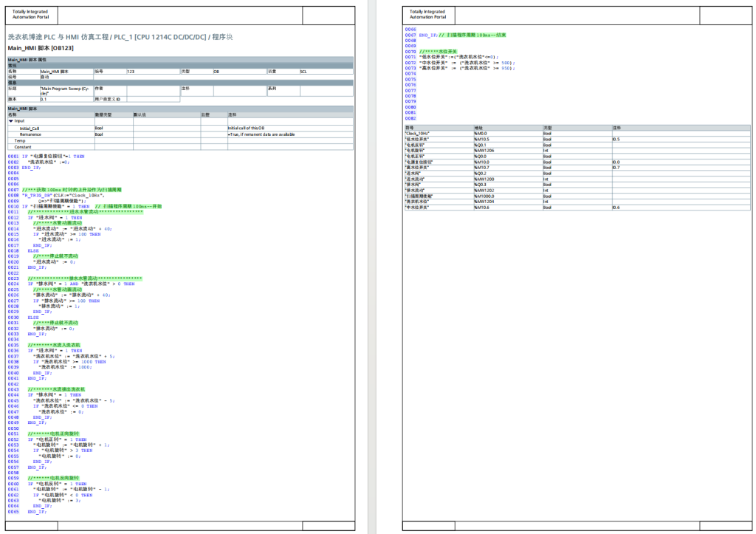This screenshot has width=756, height=534.
Task: Click the Main_HMI 脚本 [OB123] title
Action: [41, 48]
